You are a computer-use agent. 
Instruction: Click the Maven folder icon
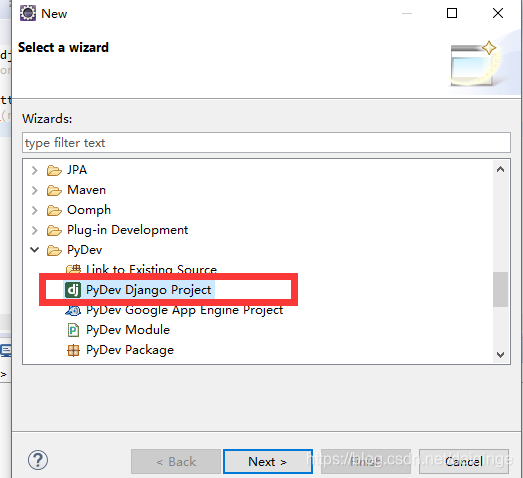click(54, 190)
